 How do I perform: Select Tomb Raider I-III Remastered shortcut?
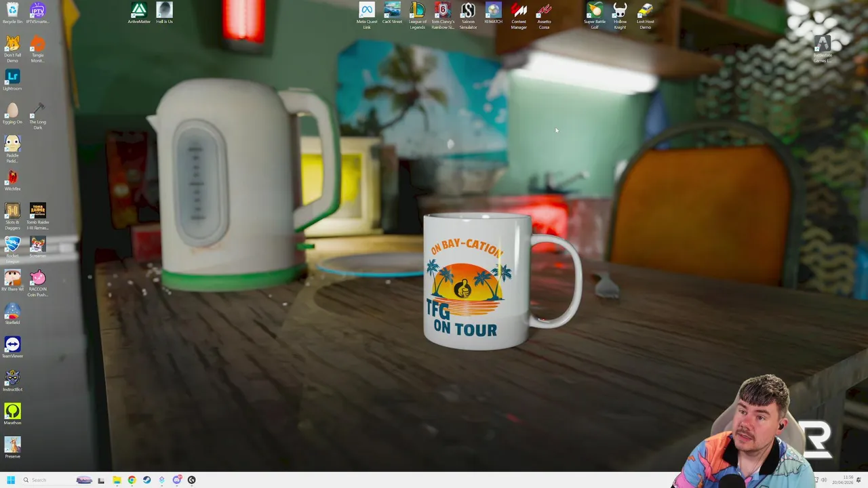(x=37, y=217)
